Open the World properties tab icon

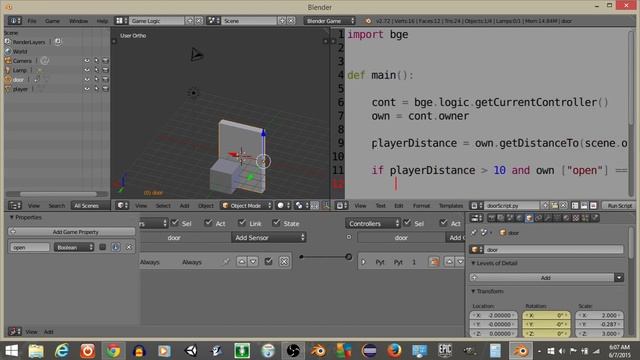coord(520,218)
